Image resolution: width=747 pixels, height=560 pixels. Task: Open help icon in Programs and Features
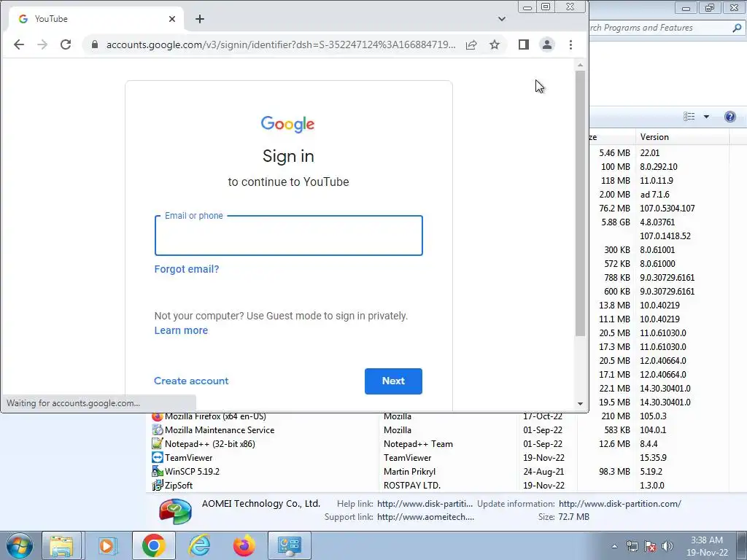coord(729,117)
